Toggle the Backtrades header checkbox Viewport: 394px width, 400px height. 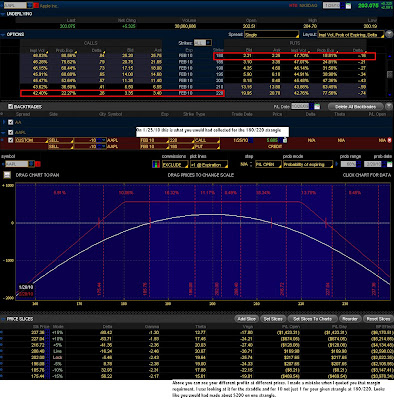pos(10,107)
